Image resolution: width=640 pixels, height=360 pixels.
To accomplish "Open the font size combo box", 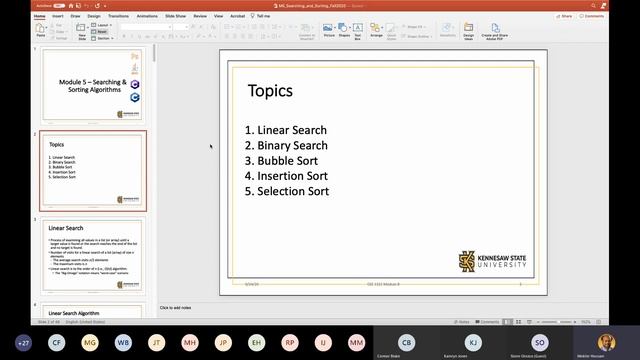I will pyautogui.click(x=180, y=27).
